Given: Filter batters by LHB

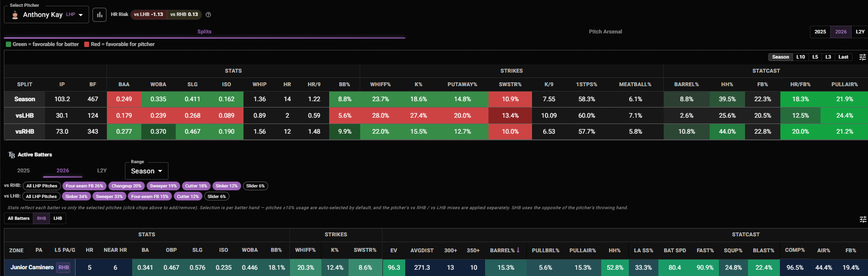Looking at the screenshot, I should click(58, 218).
